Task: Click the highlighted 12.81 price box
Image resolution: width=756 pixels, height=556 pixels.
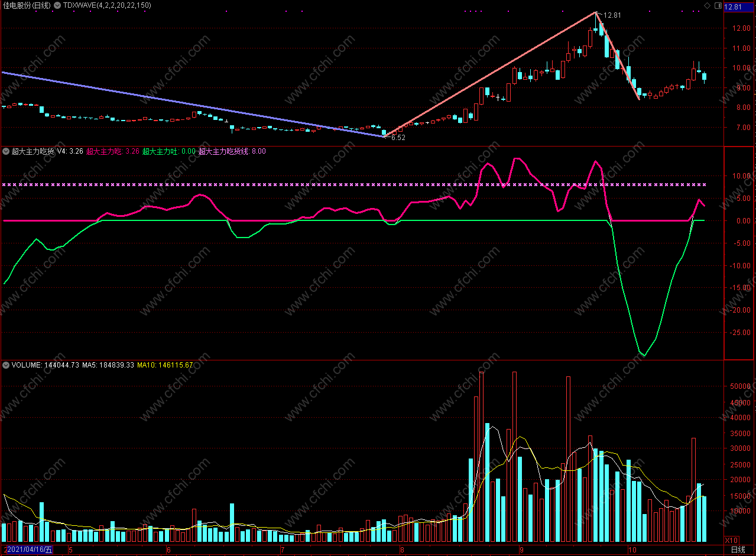Action: tap(739, 7)
